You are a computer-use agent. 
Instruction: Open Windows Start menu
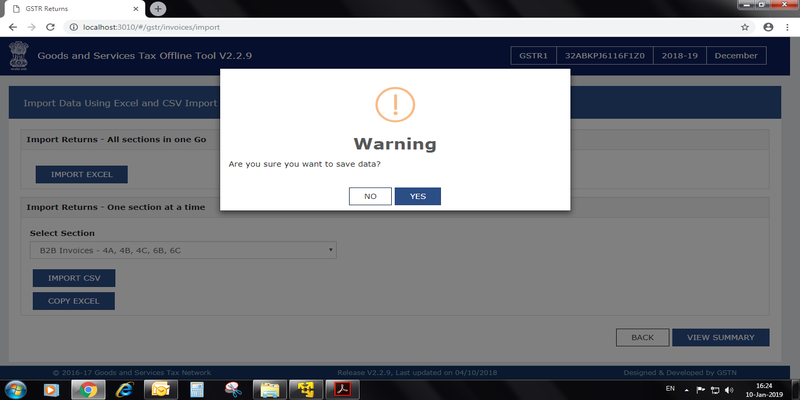[17, 390]
